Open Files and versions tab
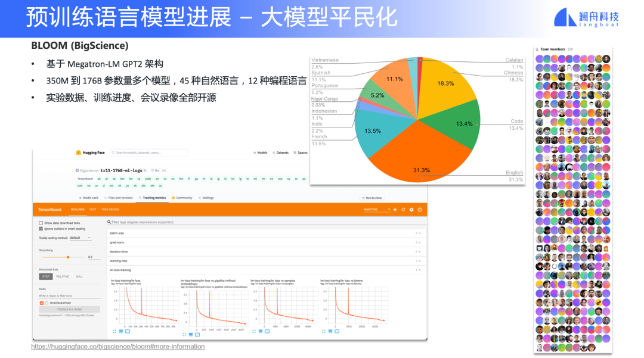Screen dimensions: 644x358 tap(119, 198)
